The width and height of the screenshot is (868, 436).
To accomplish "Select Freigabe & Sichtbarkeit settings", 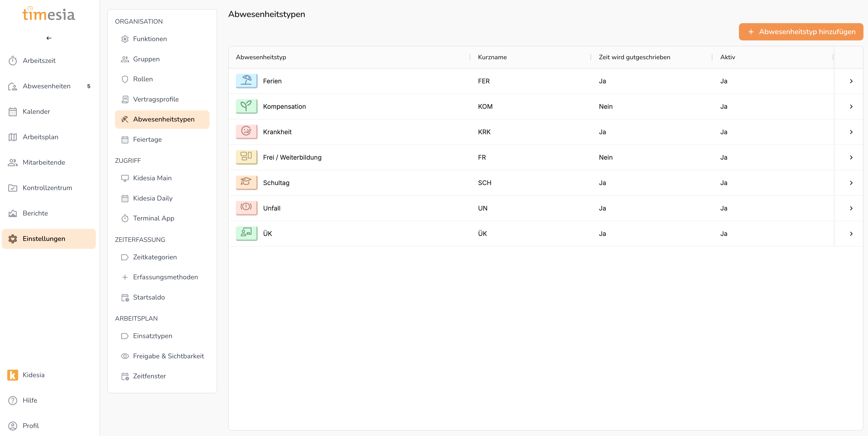I will 168,356.
